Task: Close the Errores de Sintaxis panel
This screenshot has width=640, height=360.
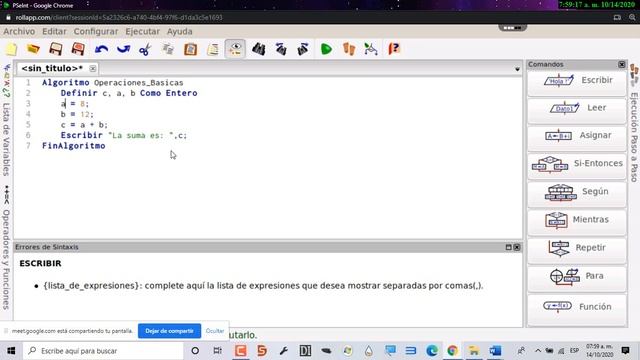Action: (x=517, y=247)
